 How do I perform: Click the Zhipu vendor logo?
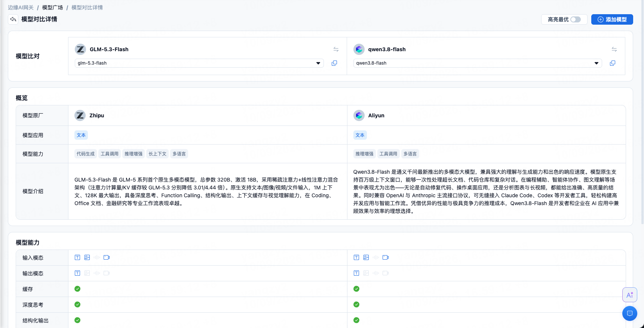coord(80,115)
